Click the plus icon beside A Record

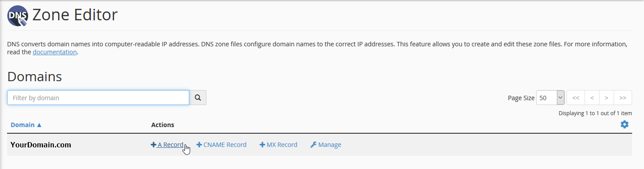click(154, 145)
